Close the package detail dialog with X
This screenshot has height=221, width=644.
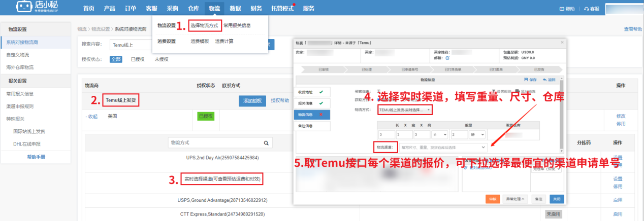[562, 42]
